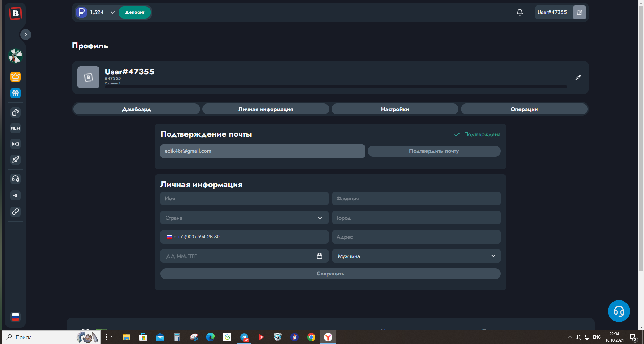This screenshot has height=344, width=644.
Task: Click the Депозит button
Action: 134,12
